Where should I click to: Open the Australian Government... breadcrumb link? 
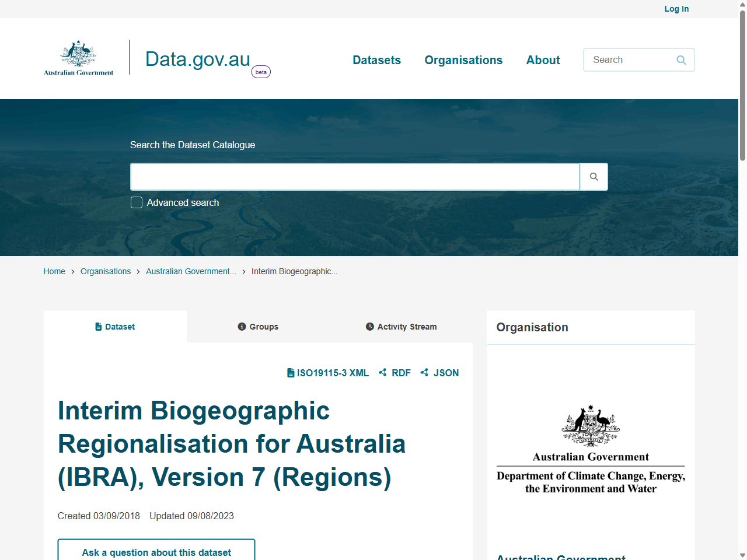click(191, 271)
